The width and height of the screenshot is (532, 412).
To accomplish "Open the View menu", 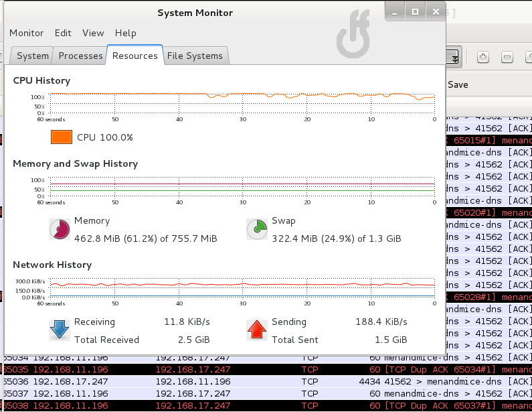I will (93, 33).
